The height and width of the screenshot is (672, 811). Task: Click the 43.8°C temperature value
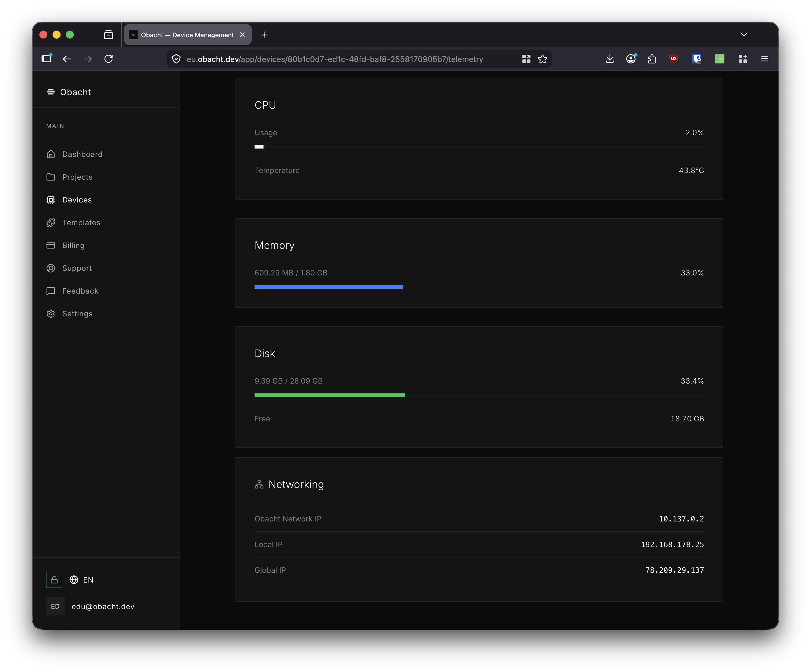(x=691, y=170)
